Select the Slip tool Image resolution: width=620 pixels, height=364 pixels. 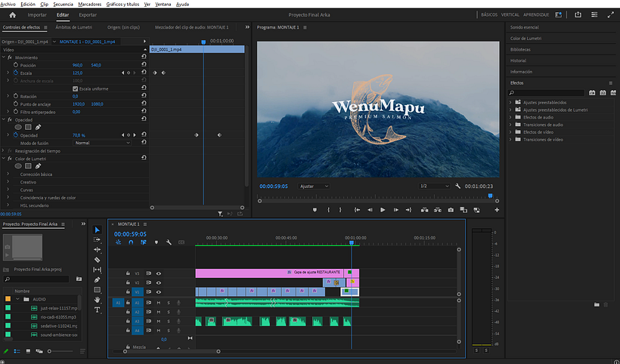(x=98, y=270)
